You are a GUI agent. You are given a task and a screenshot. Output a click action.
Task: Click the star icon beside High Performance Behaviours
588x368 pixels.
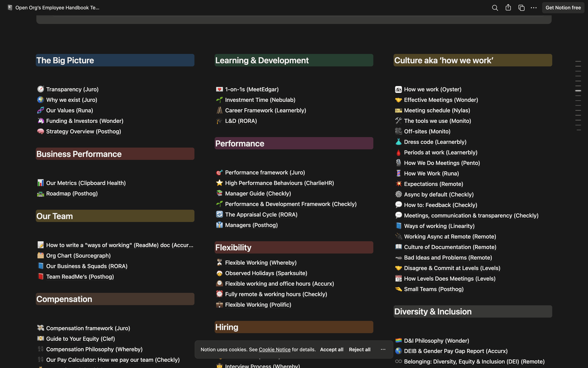click(x=219, y=183)
